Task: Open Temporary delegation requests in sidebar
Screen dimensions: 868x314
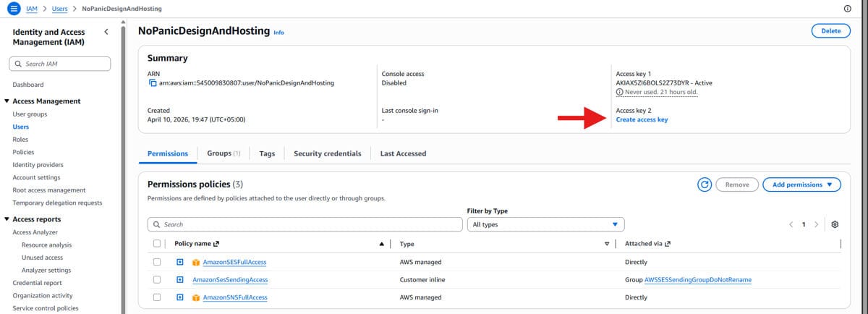Action: point(57,203)
